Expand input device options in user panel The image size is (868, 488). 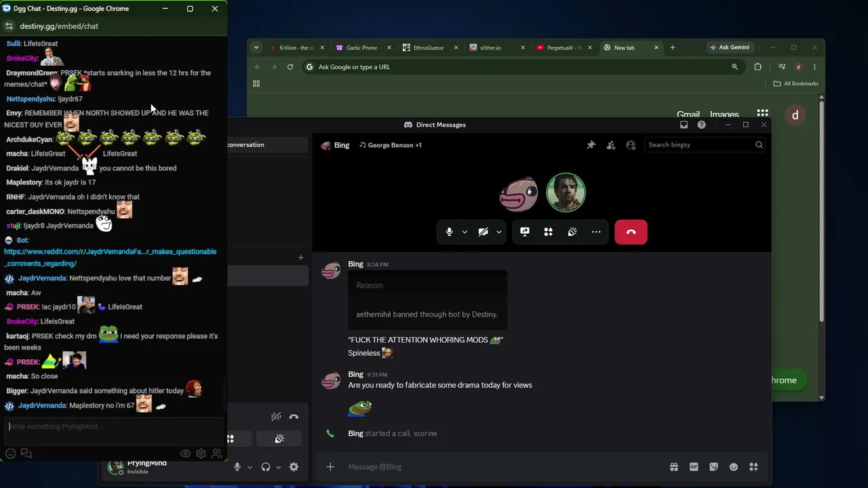pyautogui.click(x=250, y=467)
